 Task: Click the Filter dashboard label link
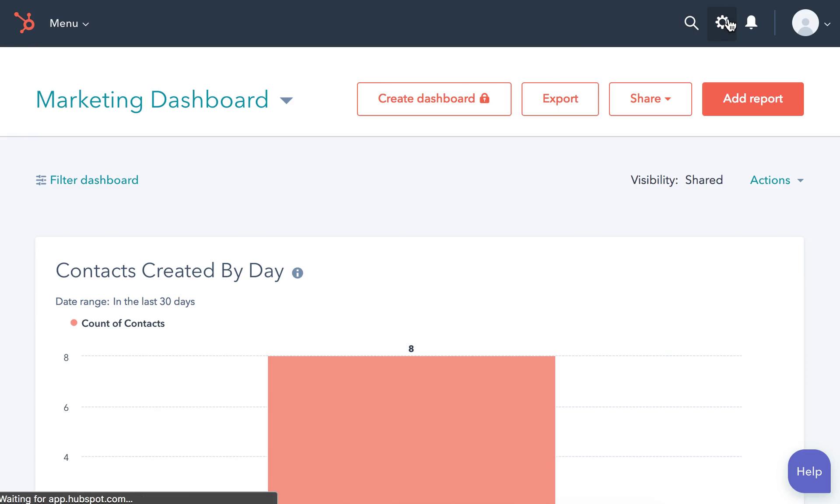[x=93, y=179]
